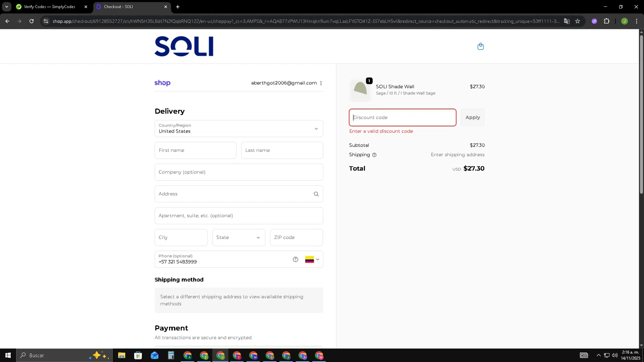
Task: Open the taskbar clock and date
Action: [630, 355]
